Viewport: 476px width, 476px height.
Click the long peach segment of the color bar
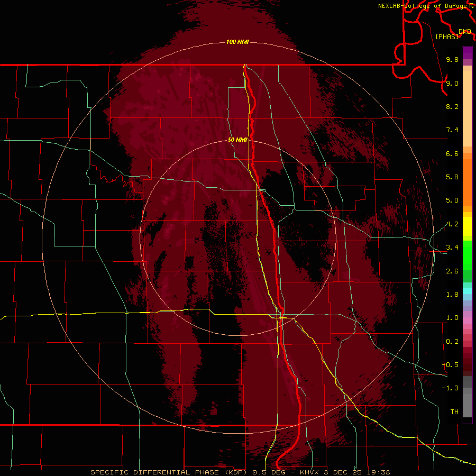(x=467, y=108)
